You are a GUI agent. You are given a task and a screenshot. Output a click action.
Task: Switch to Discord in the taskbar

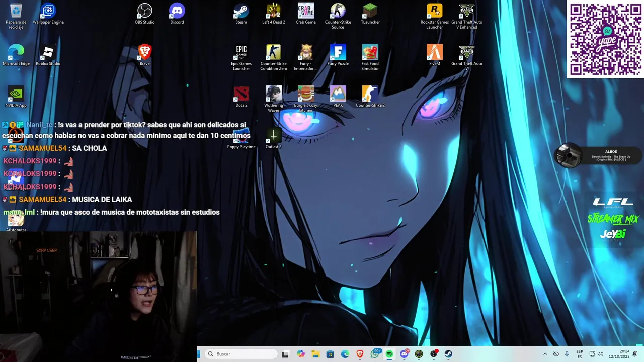404,354
